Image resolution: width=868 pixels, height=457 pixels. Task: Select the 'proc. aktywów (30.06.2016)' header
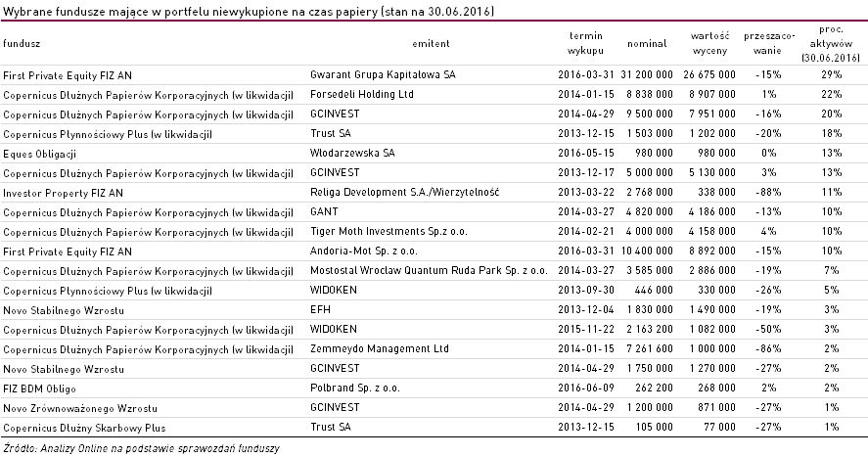(831, 43)
